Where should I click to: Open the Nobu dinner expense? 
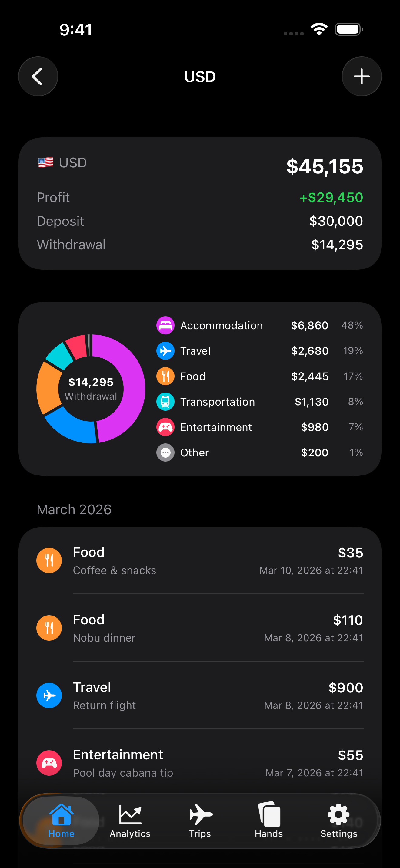point(200,628)
